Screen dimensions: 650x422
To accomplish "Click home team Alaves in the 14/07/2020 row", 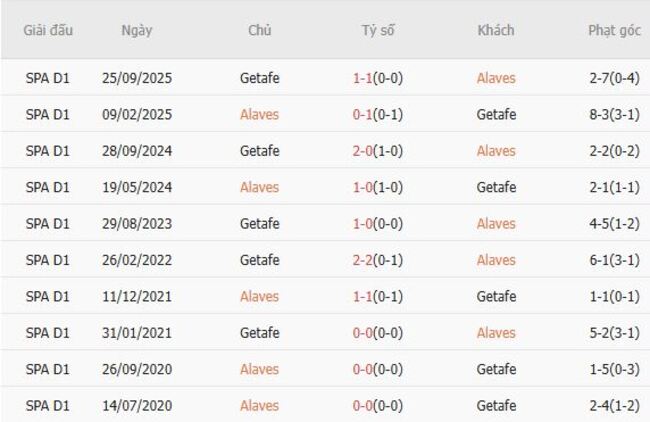I will pos(260,405).
